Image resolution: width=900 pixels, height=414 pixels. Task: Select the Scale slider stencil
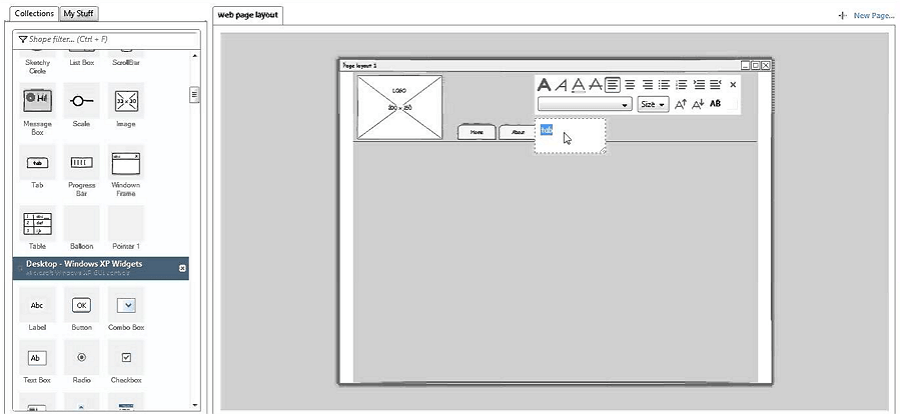82,102
